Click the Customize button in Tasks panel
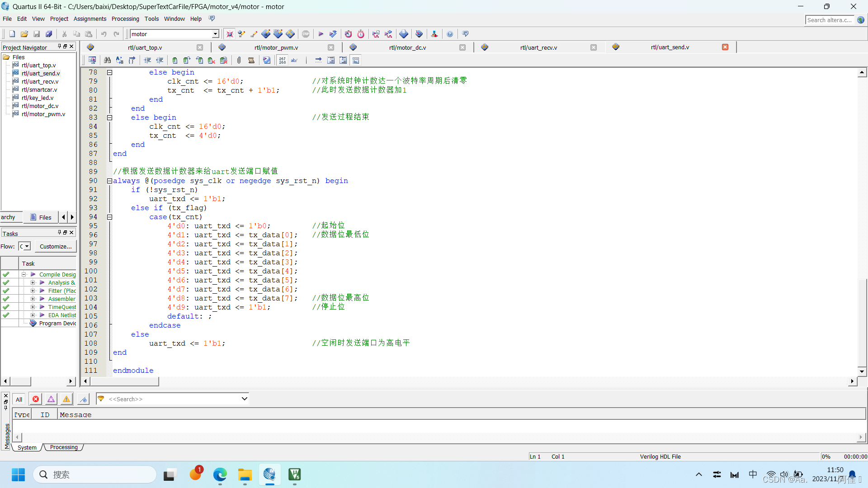This screenshot has height=488, width=868. pyautogui.click(x=55, y=246)
